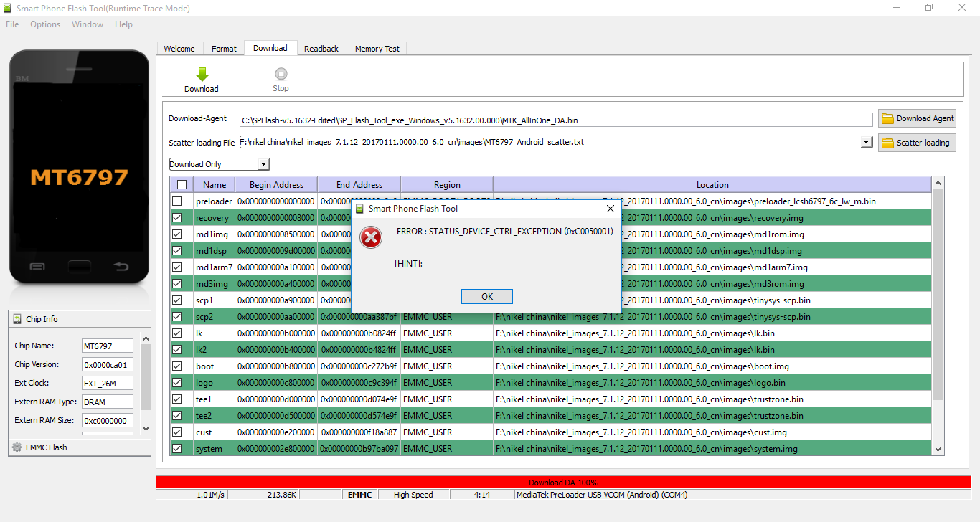Screen dimensions: 980x522
Task: Click the Scatter-loading folder icon
Action: (x=887, y=143)
